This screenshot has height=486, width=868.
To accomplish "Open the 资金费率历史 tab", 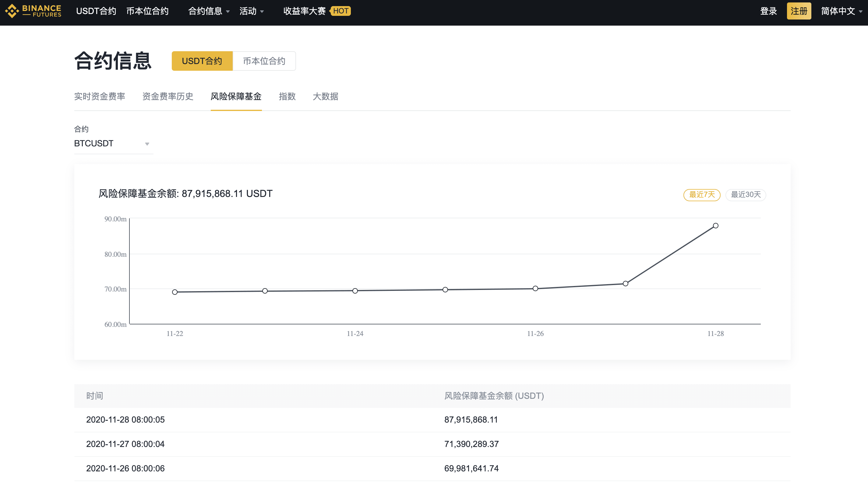I will (168, 96).
